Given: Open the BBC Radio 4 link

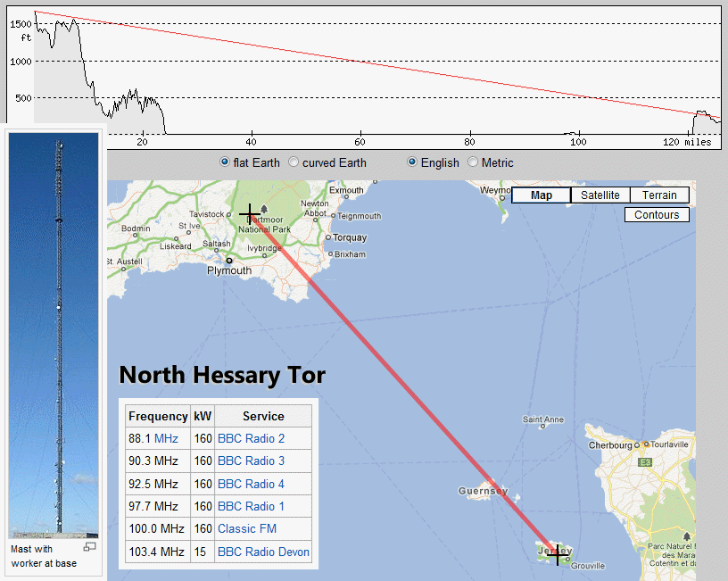Looking at the screenshot, I should (251, 484).
